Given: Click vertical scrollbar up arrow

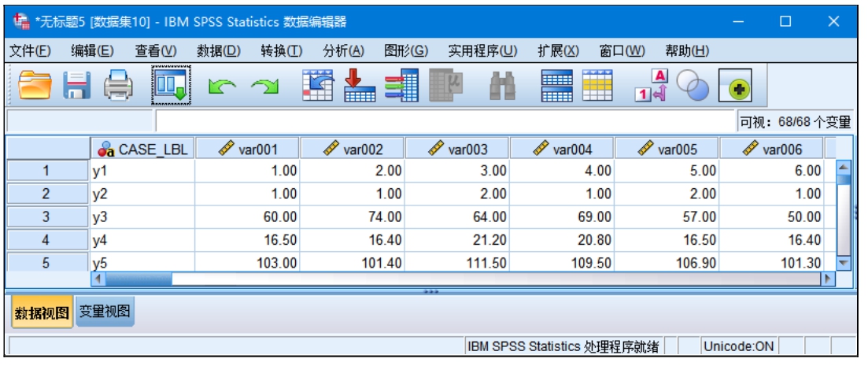Looking at the screenshot, I should point(843,167).
